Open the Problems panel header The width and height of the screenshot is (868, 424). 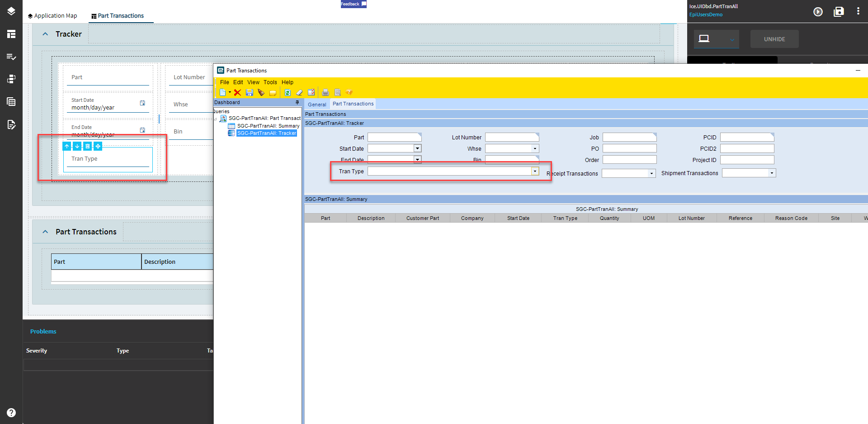[43, 332]
